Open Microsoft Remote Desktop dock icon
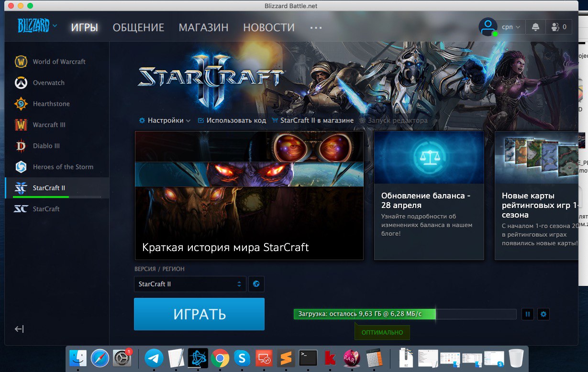 (x=264, y=358)
